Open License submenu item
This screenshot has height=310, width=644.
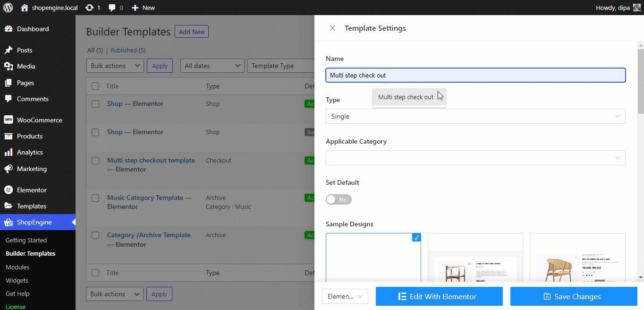16,307
